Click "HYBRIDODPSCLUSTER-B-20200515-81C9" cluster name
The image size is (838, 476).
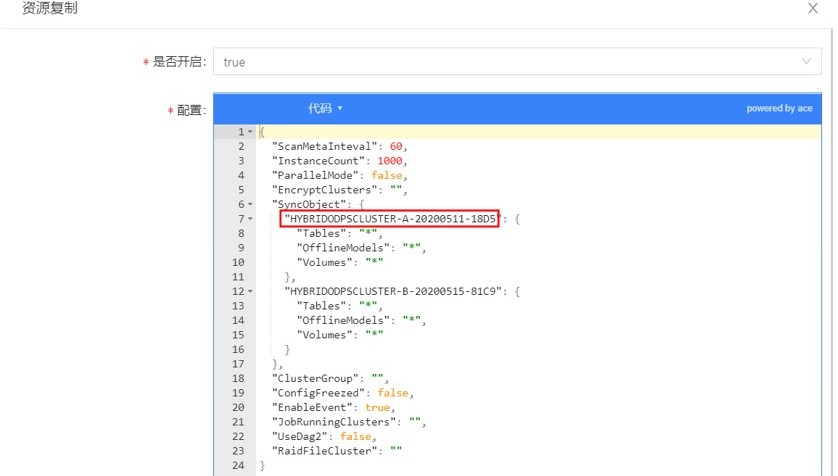coord(393,291)
